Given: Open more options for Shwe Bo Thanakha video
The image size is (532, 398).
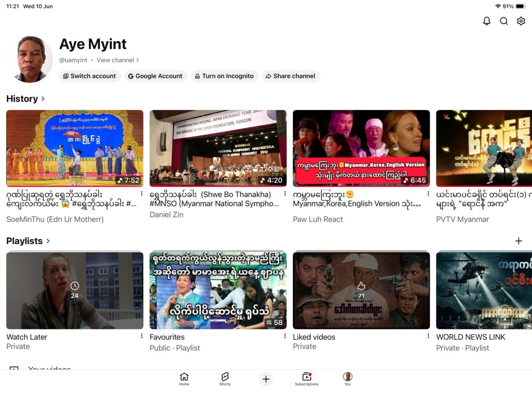Looking at the screenshot, I should pos(285,194).
